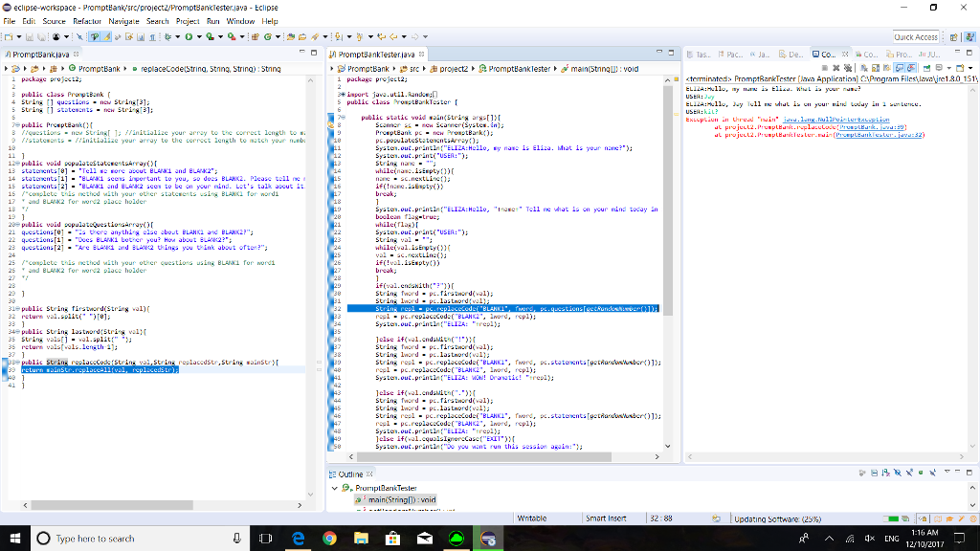Open the dropdown arrow next to Run button
This screenshot has width=980, height=551.
[199, 37]
